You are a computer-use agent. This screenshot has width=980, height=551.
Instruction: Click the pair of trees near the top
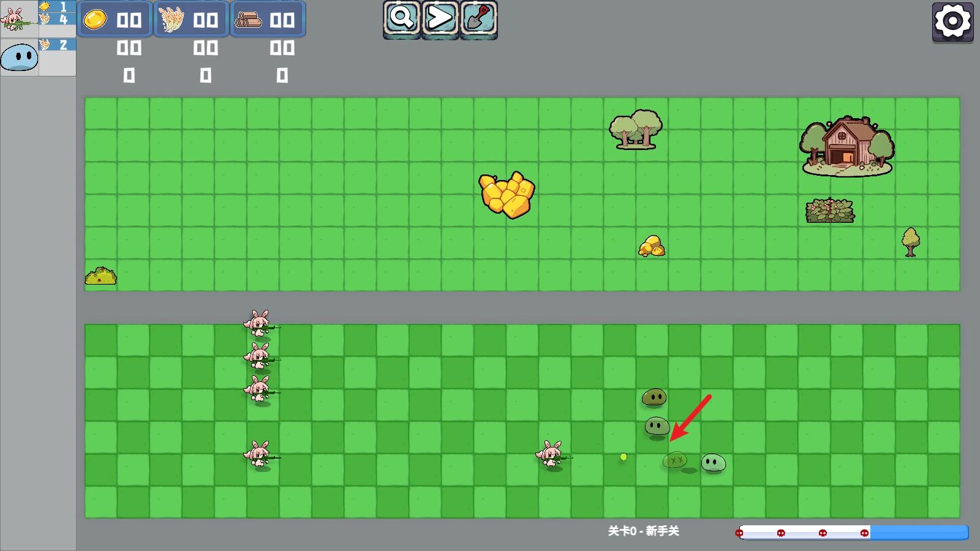[635, 130]
